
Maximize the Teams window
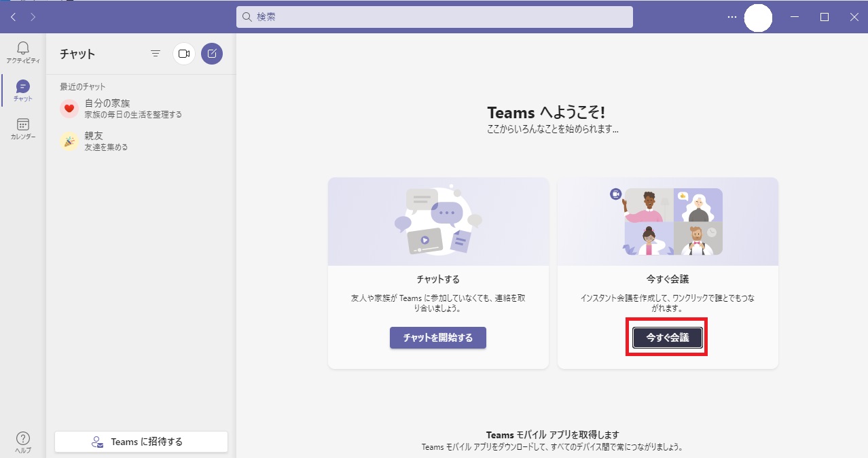(x=825, y=17)
